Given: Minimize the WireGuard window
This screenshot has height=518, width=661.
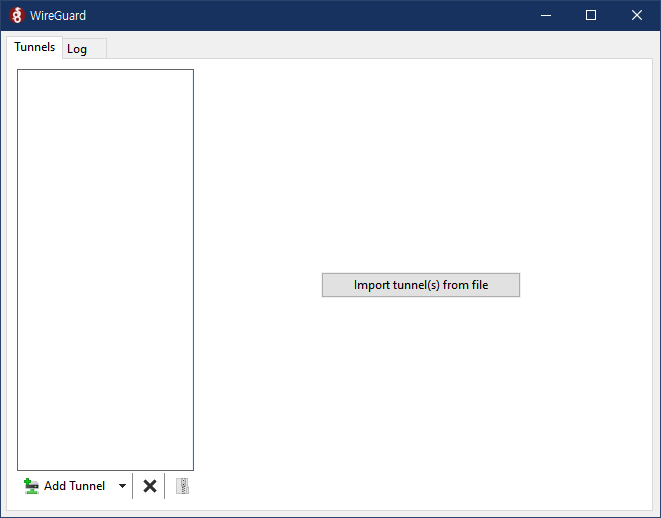Looking at the screenshot, I should 546,16.
